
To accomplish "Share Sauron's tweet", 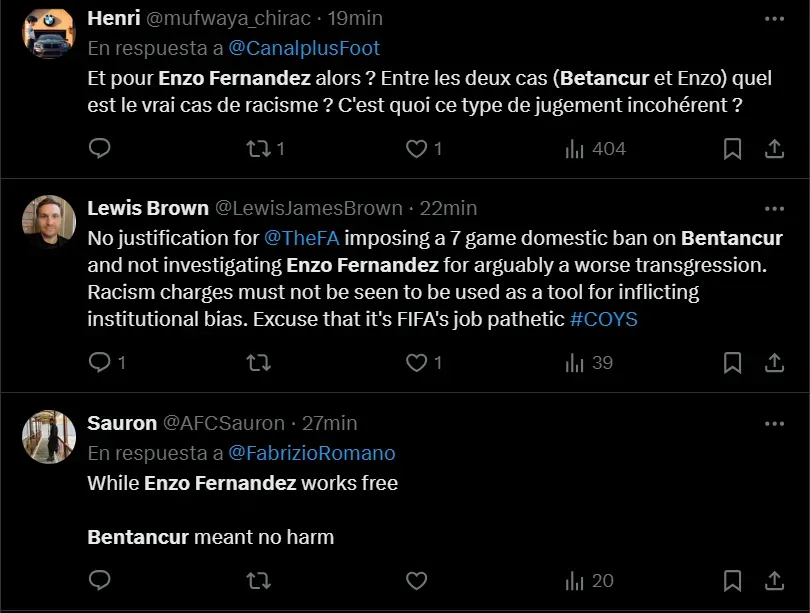I will [773, 581].
